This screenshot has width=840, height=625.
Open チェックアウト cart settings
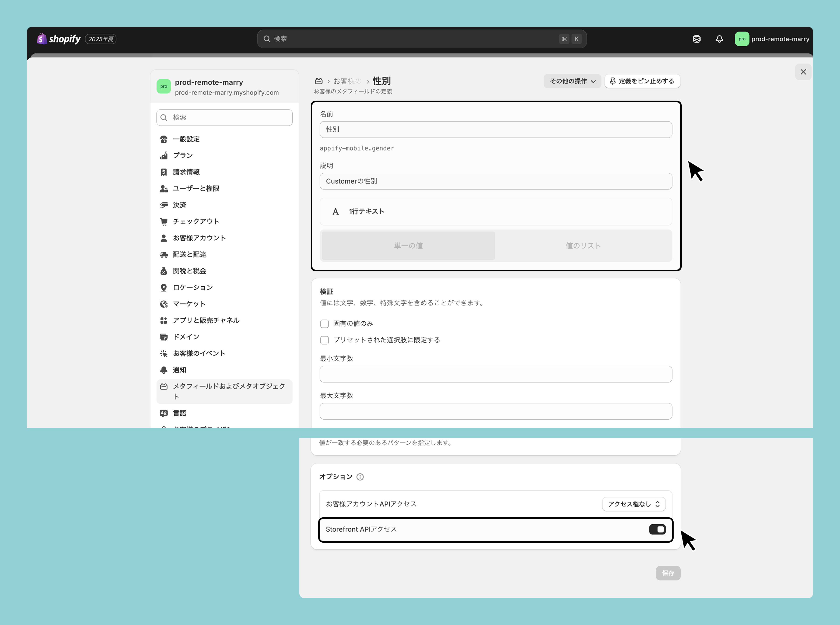196,221
